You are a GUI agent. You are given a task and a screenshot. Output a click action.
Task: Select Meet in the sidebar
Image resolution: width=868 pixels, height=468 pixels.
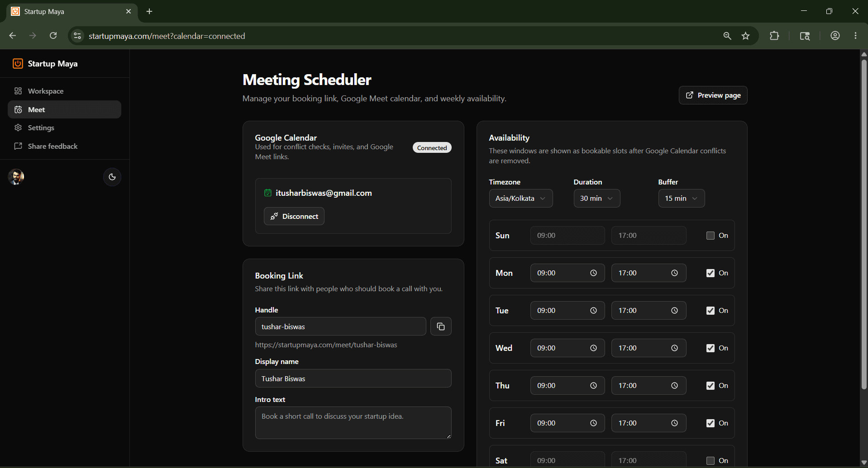[64, 109]
